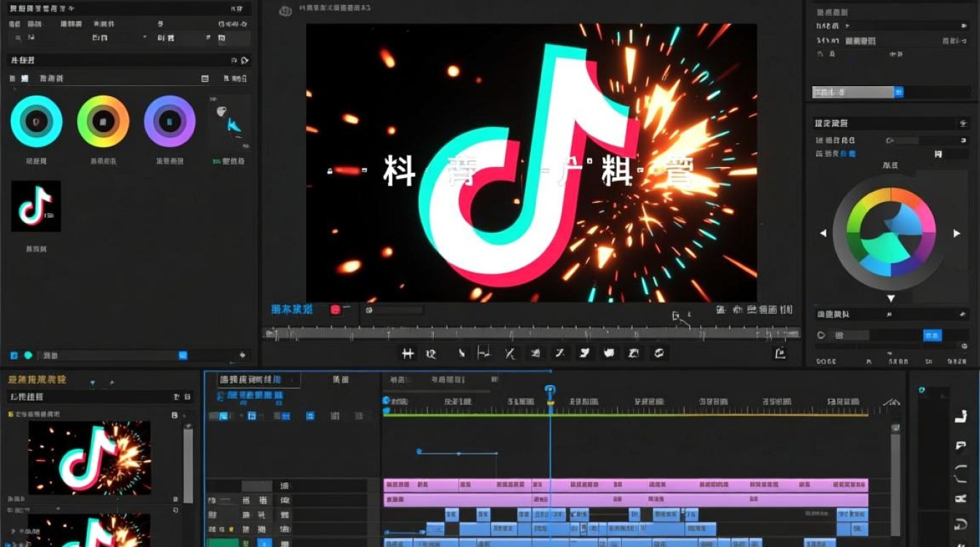
Task: Click the first split icon in edit toolbar
Action: tap(408, 354)
